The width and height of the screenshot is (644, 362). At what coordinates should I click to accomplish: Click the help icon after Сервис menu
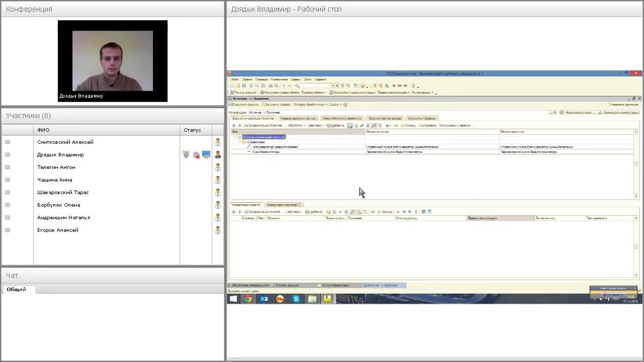click(345, 105)
